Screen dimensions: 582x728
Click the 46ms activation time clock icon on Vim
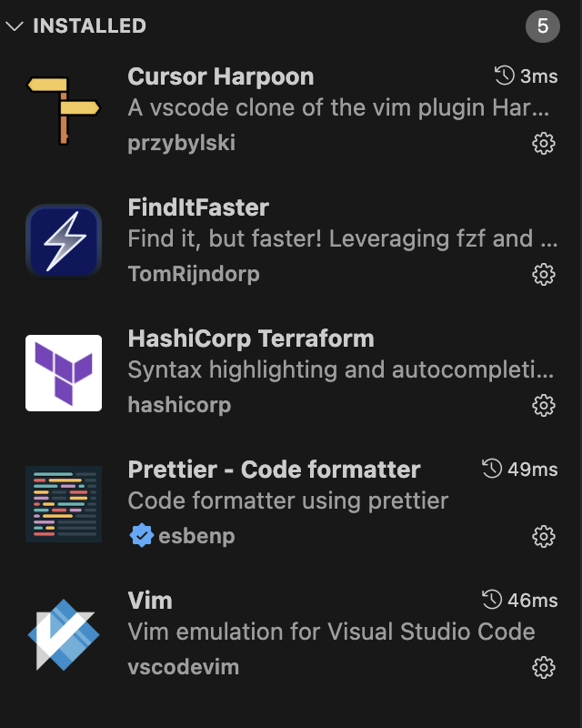coord(492,600)
